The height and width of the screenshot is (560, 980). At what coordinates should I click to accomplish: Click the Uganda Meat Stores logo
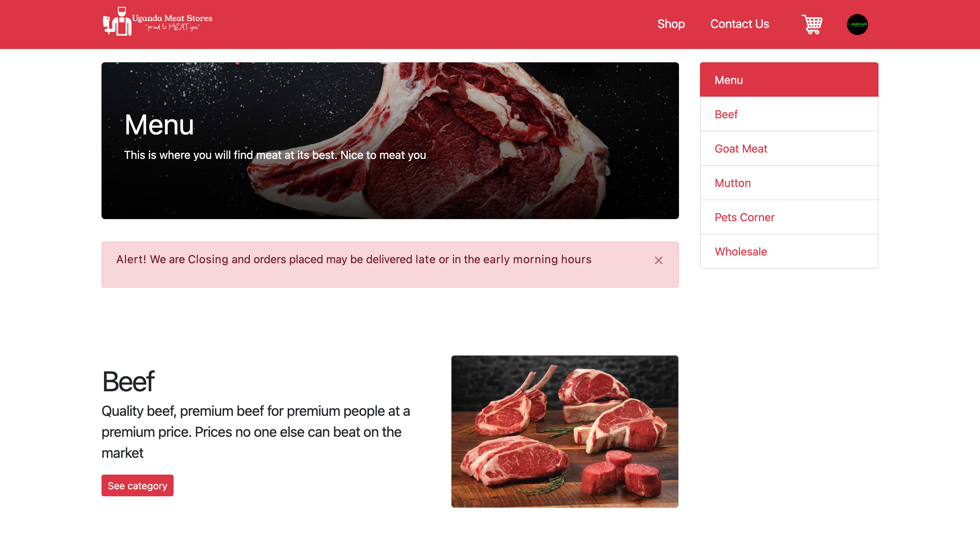click(x=157, y=22)
